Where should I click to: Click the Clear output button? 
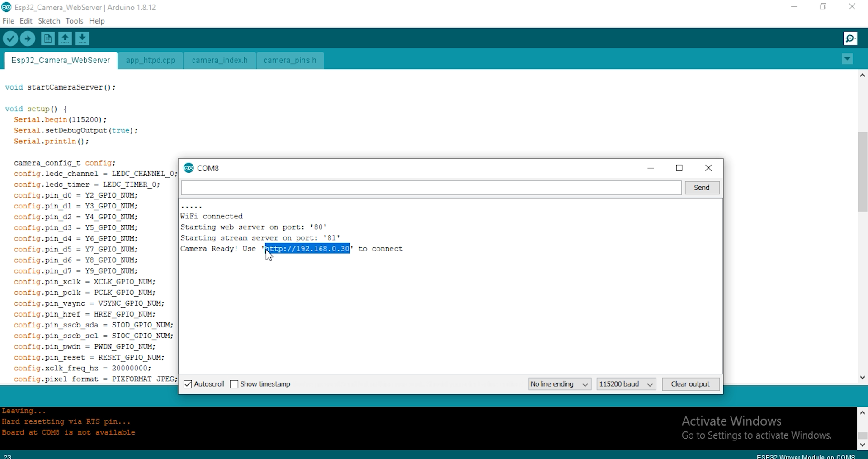tap(691, 384)
